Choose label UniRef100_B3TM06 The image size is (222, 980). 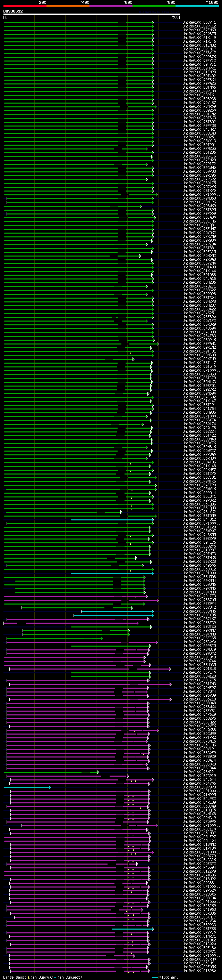tap(199, 88)
